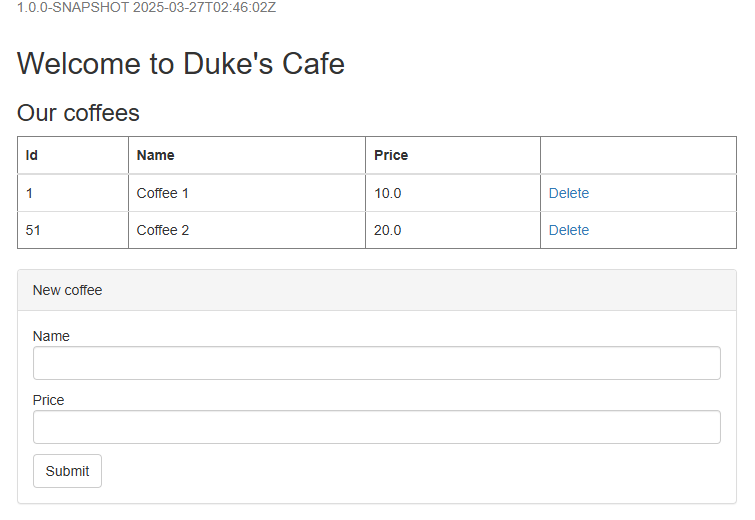Click the Id cell showing 51

pyautogui.click(x=33, y=230)
